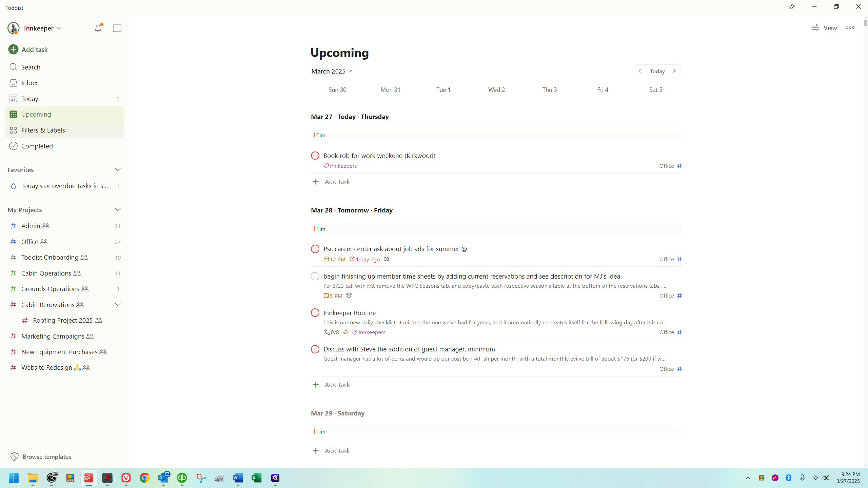Viewport: 868px width, 488px height.
Task: Go to the Today view
Action: tap(65, 99)
